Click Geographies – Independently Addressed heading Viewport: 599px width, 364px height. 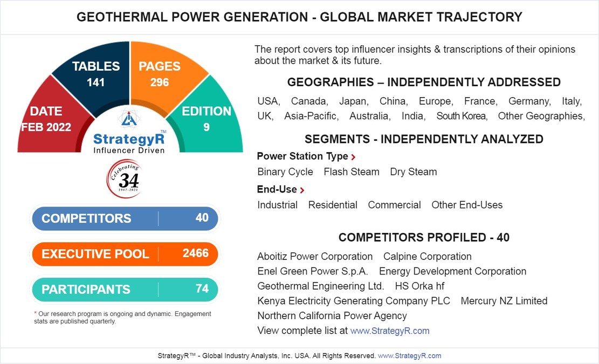point(424,83)
